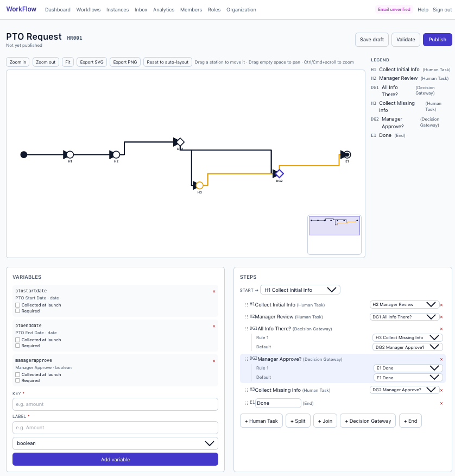Remove the H3 Collect Missing Info step
Viewport: 455px width, 476px height.
pyautogui.click(x=441, y=390)
